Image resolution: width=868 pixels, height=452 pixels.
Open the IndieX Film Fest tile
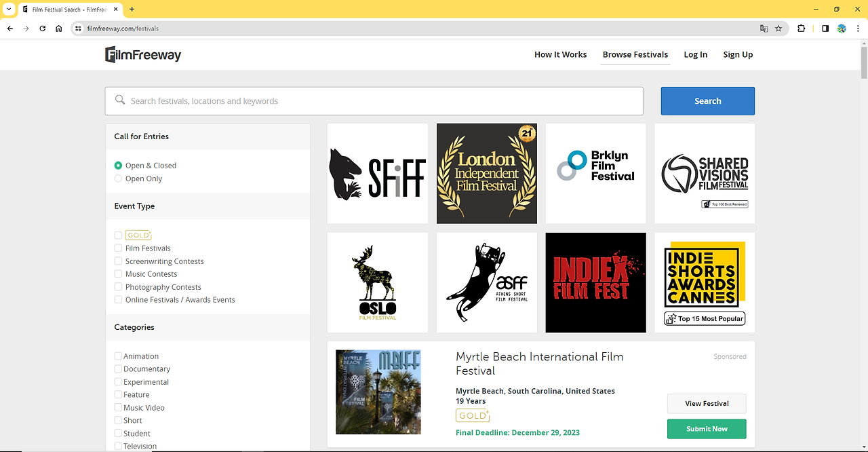596,282
